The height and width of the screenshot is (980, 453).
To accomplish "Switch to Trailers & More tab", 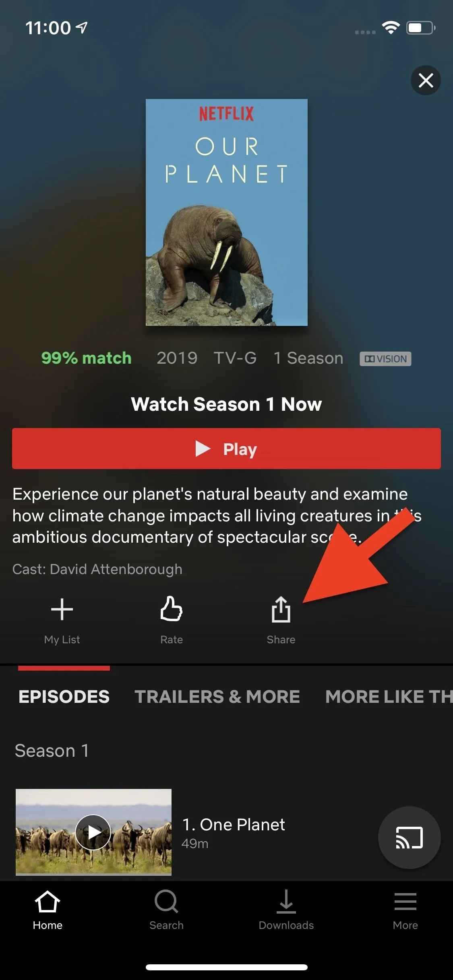I will click(x=217, y=697).
